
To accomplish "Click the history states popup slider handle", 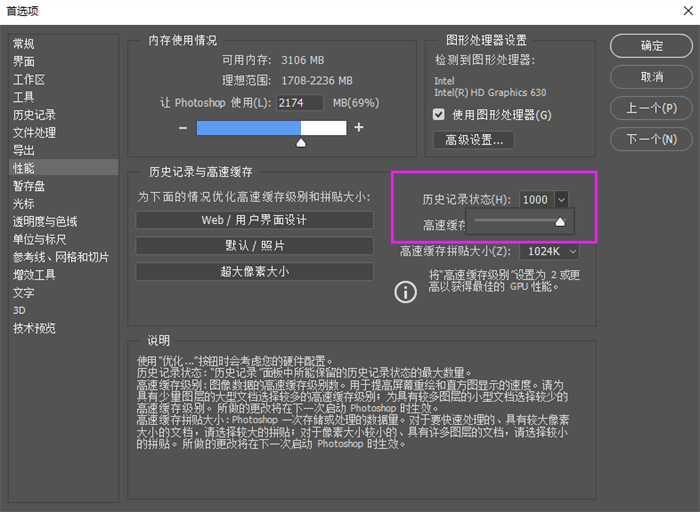I will pyautogui.click(x=560, y=221).
